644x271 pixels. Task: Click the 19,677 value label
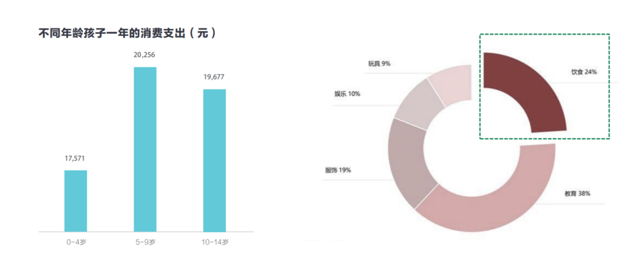coord(215,77)
